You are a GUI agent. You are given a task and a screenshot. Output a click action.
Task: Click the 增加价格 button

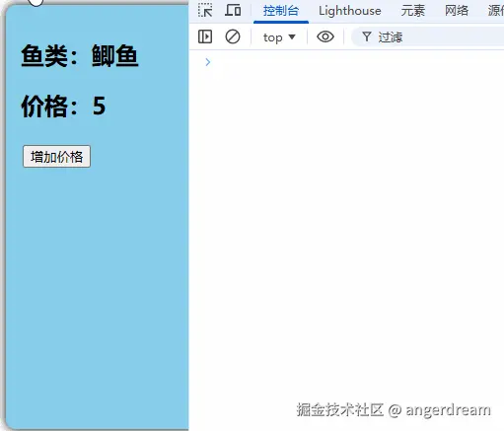[56, 157]
